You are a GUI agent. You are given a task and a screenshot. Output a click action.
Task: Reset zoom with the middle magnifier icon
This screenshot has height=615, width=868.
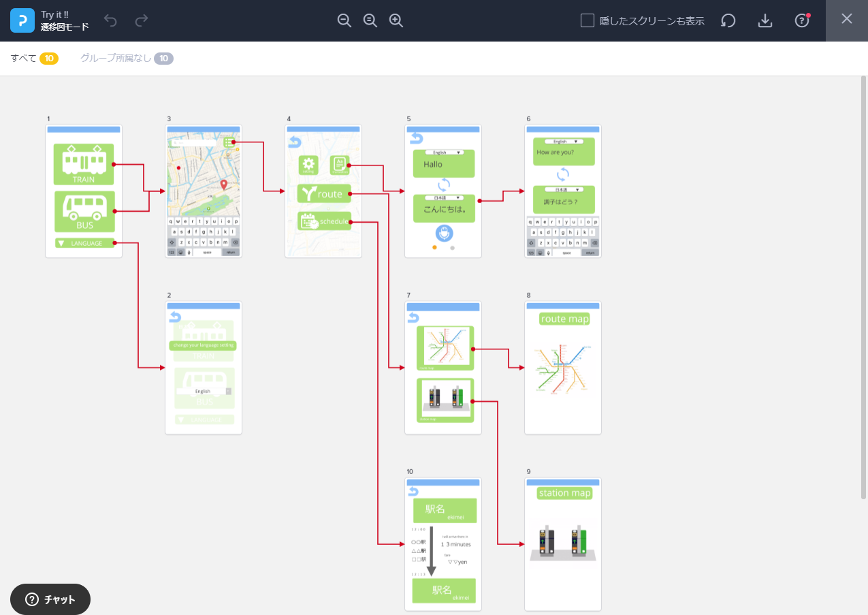pyautogui.click(x=370, y=20)
